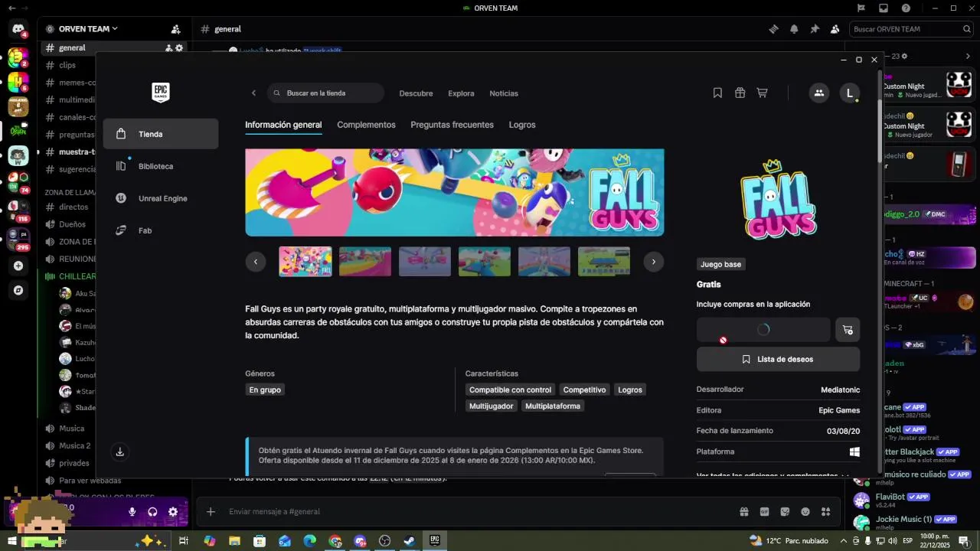
Task: Select the second Fall Guys screenshot thumbnail
Action: coord(365,262)
